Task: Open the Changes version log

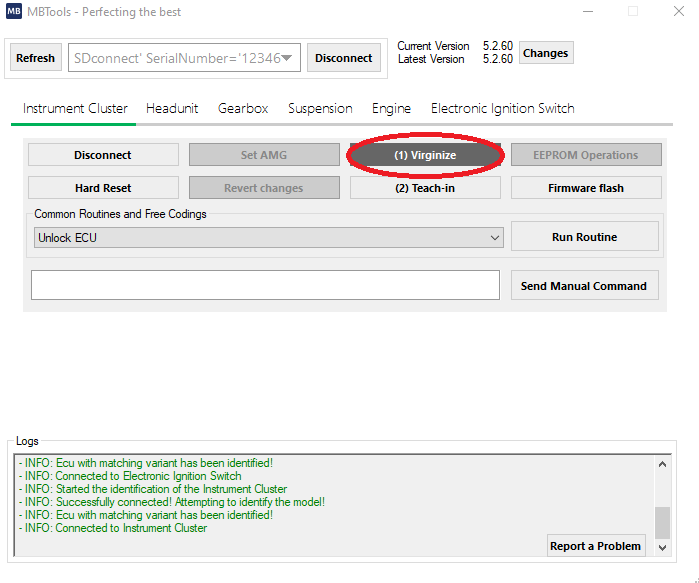Action: click(x=545, y=53)
